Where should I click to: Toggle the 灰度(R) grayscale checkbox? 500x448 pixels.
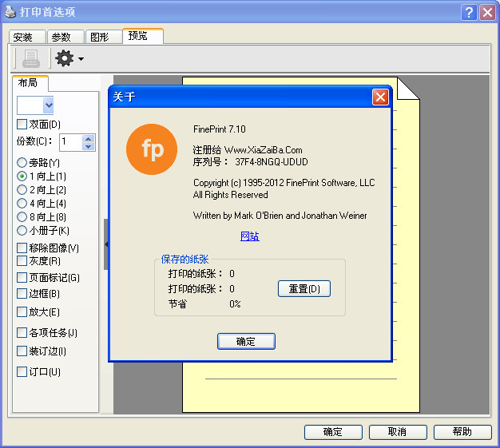point(22,261)
